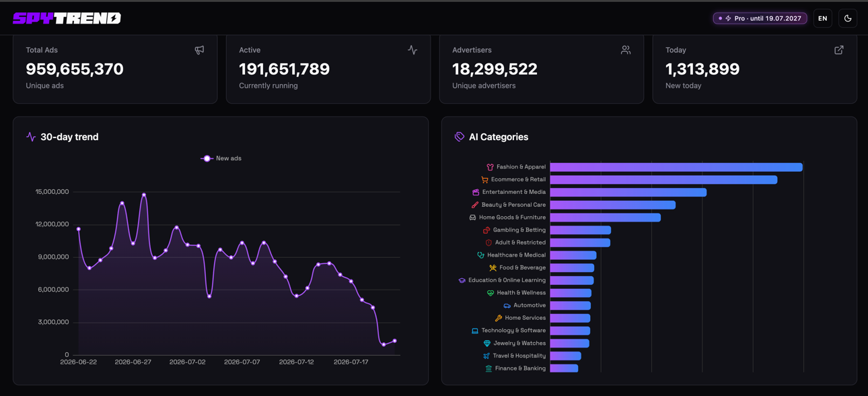Click the Gambling & Betting bar
The width and height of the screenshot is (868, 396).
click(x=581, y=230)
